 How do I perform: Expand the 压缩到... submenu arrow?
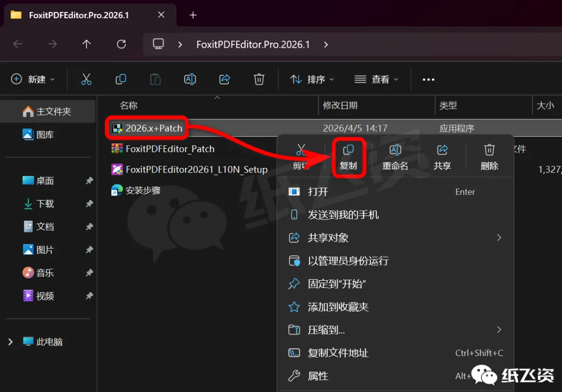coord(499,330)
